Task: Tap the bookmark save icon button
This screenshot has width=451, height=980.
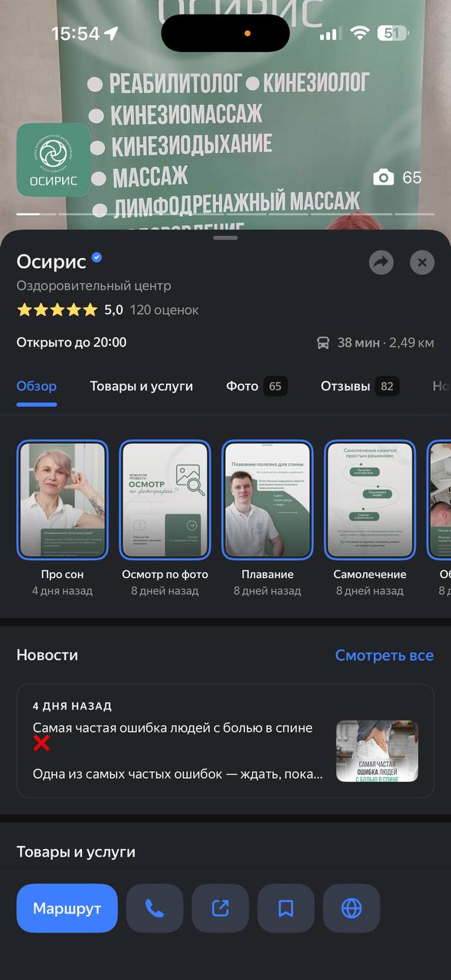Action: pyautogui.click(x=286, y=908)
